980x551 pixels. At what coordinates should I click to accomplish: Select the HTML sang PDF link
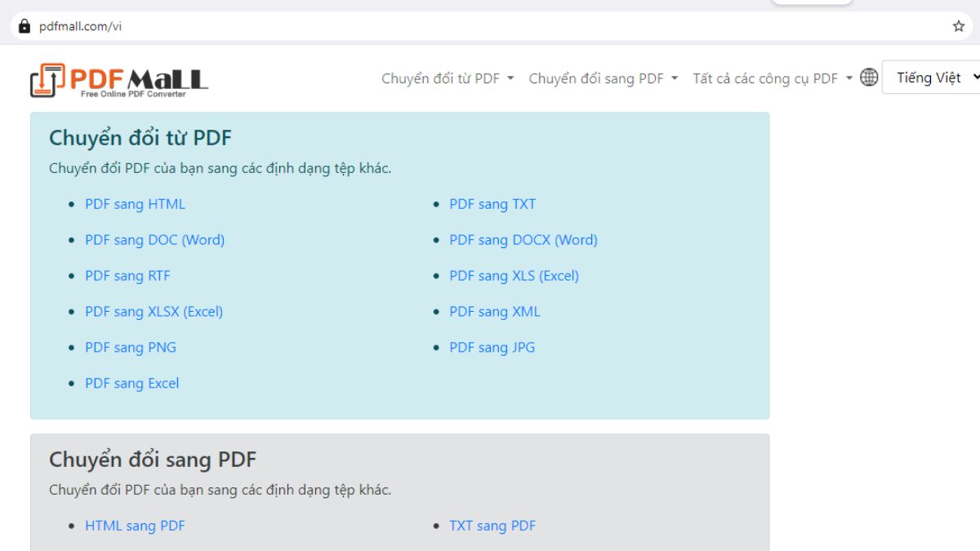tap(135, 526)
